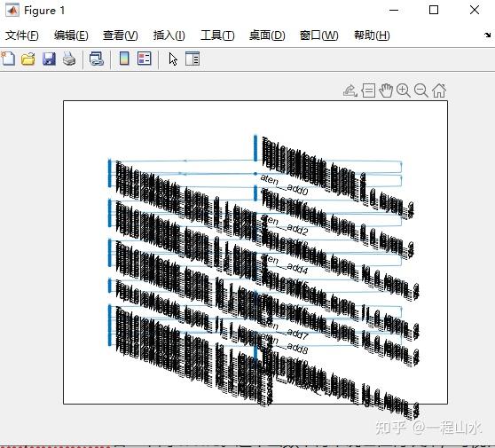Viewport: 495px width, 448px height.
Task: Open a file with the folder icon
Action: [28, 59]
